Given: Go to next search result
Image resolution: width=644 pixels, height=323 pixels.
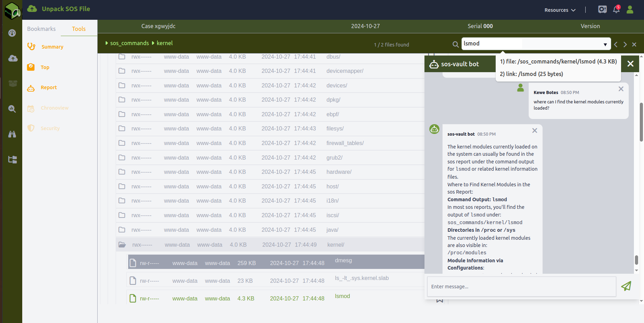Looking at the screenshot, I should click(625, 44).
